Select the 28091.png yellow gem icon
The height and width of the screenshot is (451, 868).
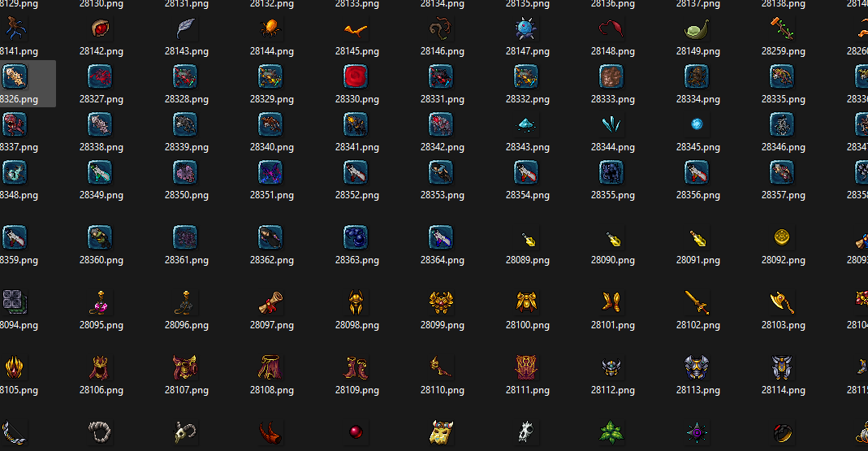click(x=698, y=238)
